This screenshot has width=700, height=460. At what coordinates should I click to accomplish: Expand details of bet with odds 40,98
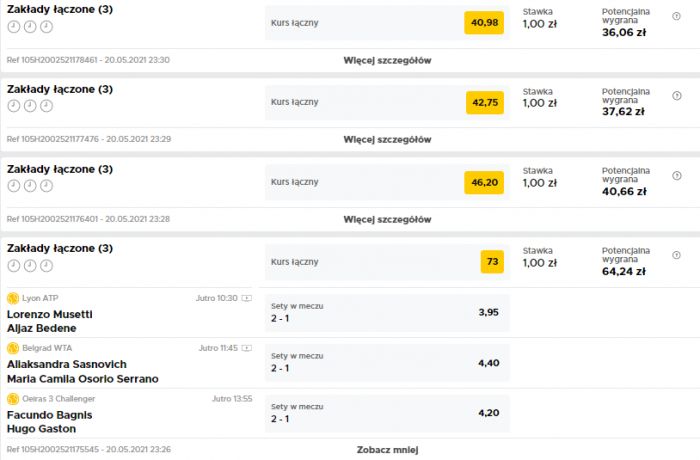point(387,60)
